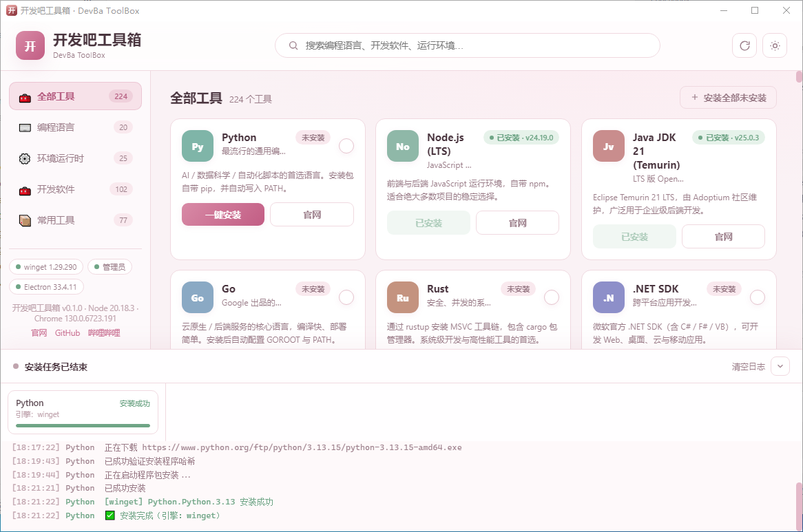Click the Python install task card
This screenshot has height=532, width=803.
(x=83, y=412)
